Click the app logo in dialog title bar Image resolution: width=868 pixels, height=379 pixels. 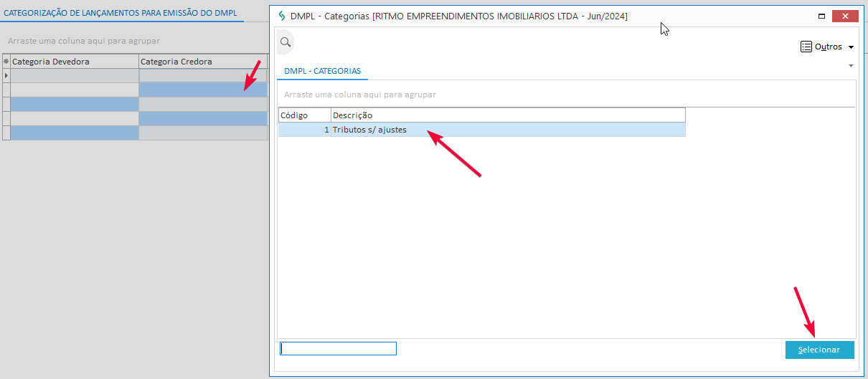coord(281,16)
